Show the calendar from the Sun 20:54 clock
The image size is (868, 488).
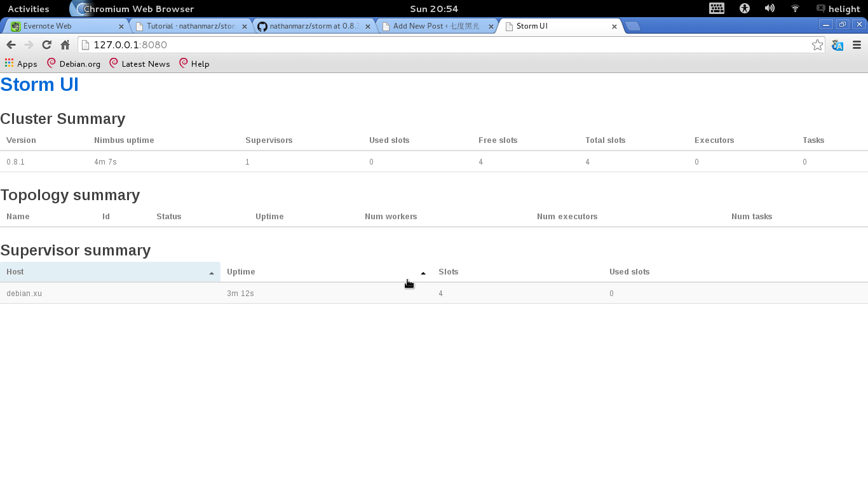[434, 9]
